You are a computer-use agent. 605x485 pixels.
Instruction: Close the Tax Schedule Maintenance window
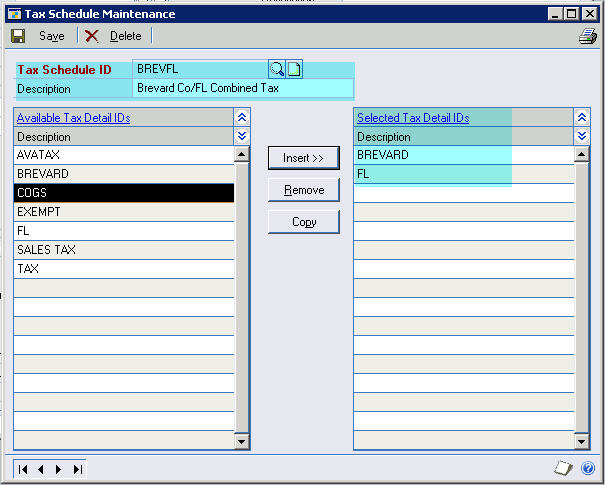point(590,14)
